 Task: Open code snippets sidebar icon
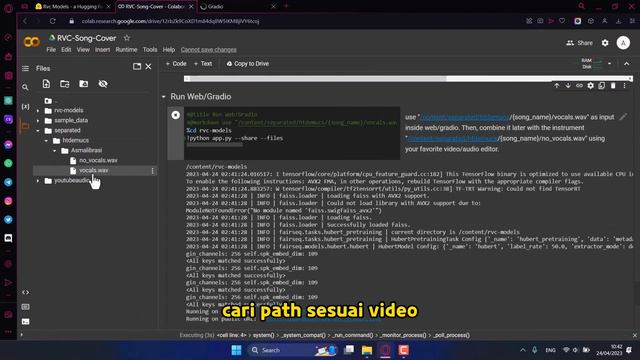click(25, 292)
